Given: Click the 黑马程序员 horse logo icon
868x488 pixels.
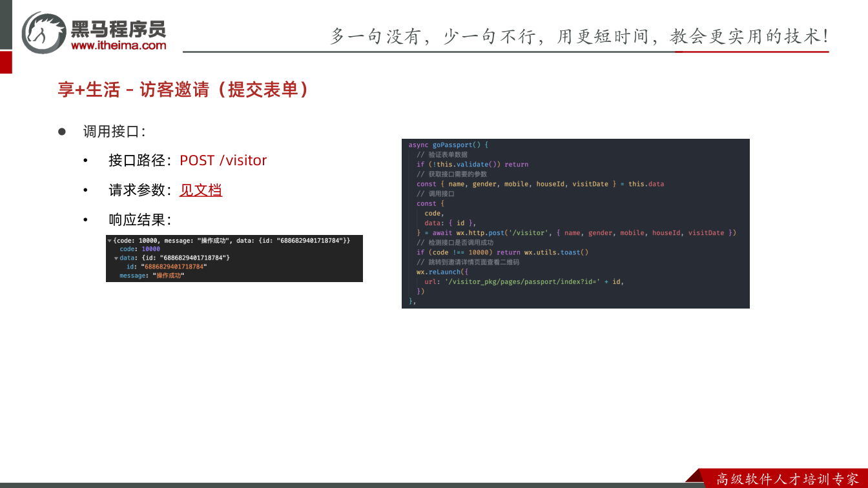Looking at the screenshot, I should coord(44,32).
